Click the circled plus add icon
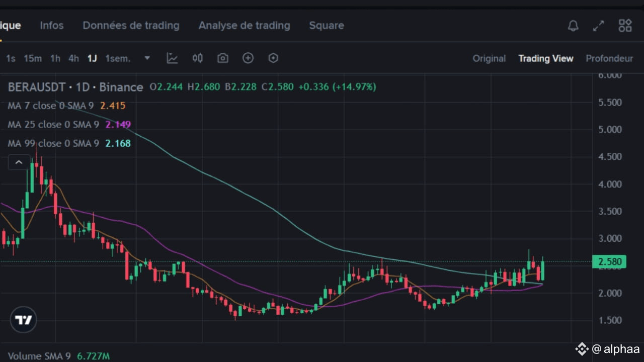Image resolution: width=644 pixels, height=362 pixels. (248, 58)
